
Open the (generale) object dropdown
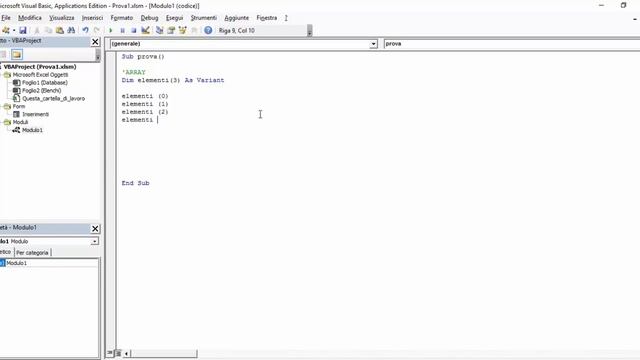[373, 44]
